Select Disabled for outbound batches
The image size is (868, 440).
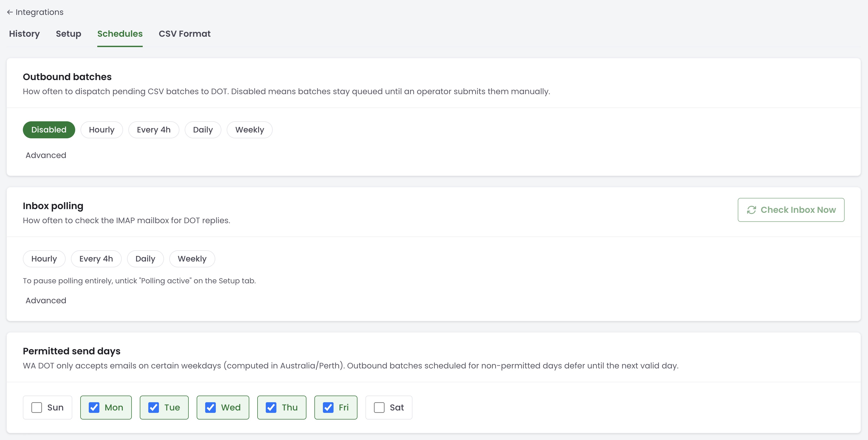click(49, 130)
